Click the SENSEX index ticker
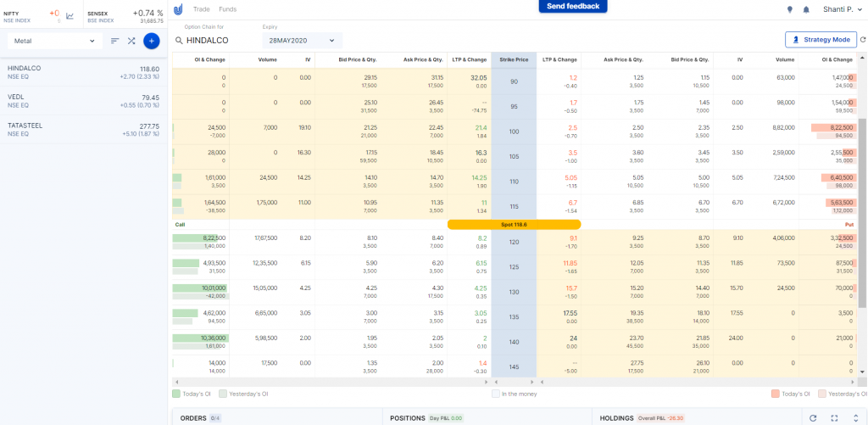The width and height of the screenshot is (868, 425). pyautogui.click(x=125, y=16)
